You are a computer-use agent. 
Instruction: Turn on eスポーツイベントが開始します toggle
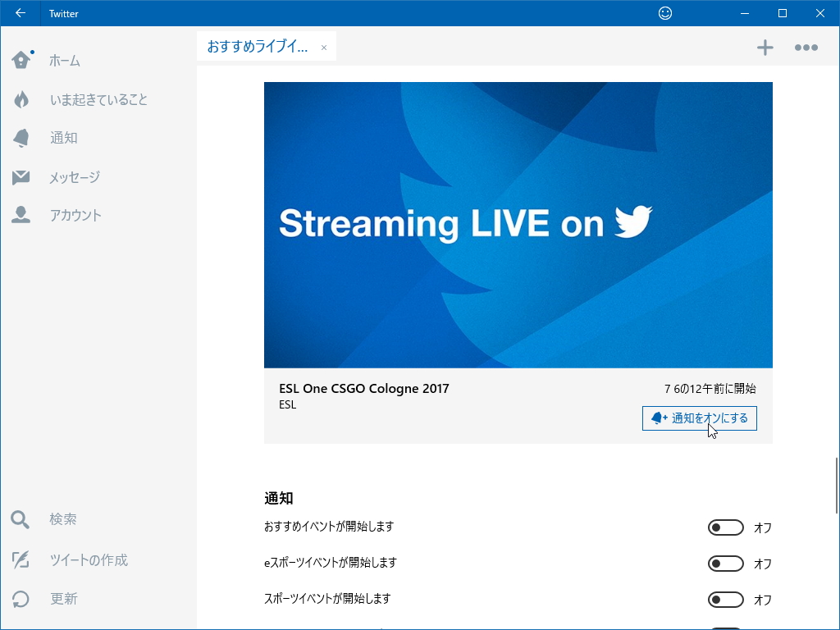[x=725, y=564]
